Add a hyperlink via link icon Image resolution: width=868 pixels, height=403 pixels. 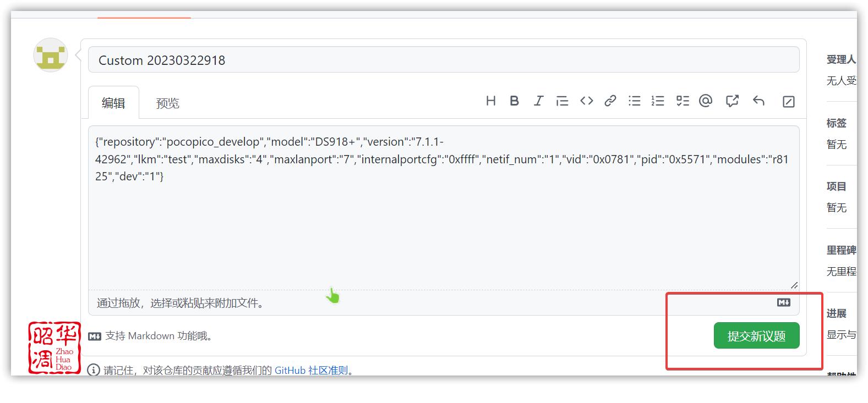pos(610,101)
